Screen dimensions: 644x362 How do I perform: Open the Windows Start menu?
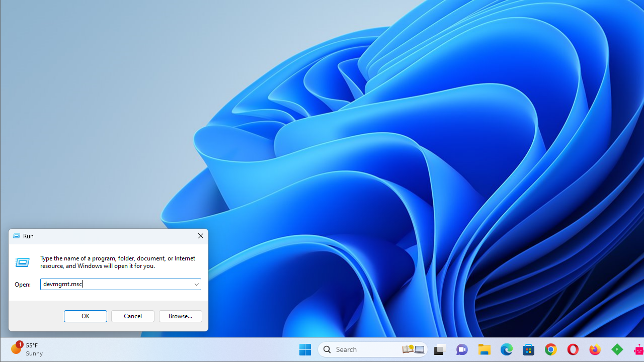pos(305,349)
